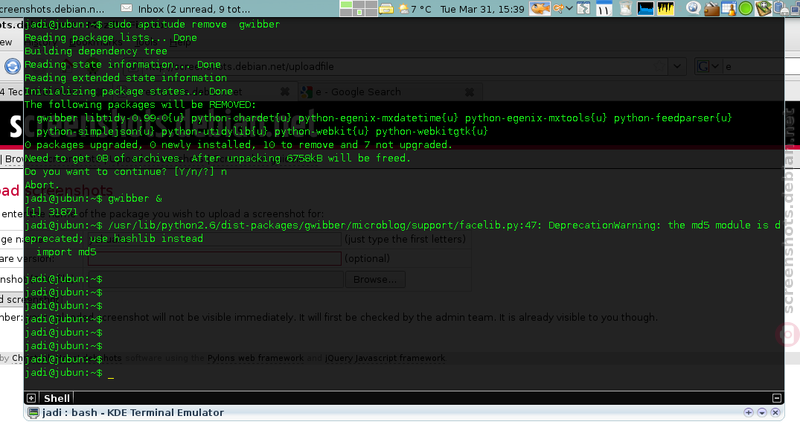The height and width of the screenshot is (445, 800).
Task: Select the Inbox (2 unread) taskbar entry
Action: pos(186,9)
